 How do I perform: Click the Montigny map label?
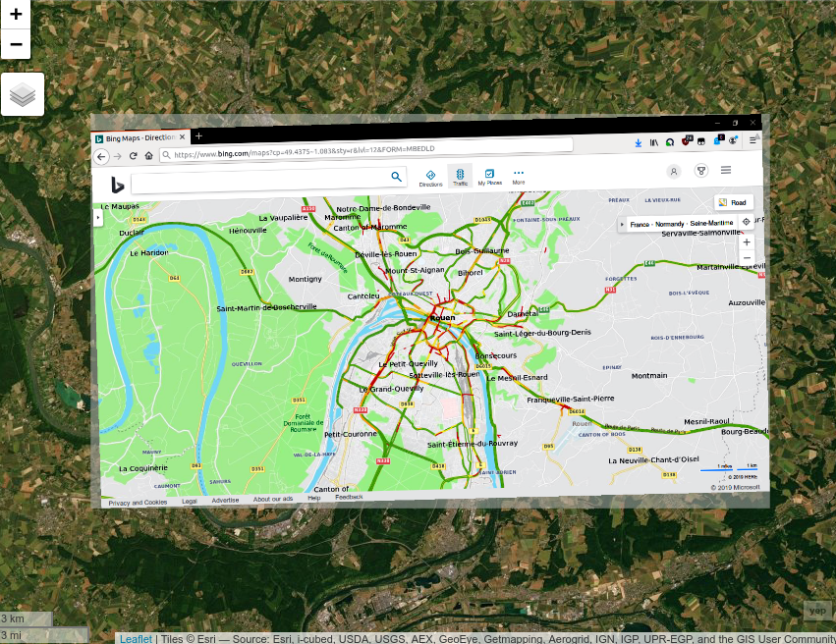[305, 279]
